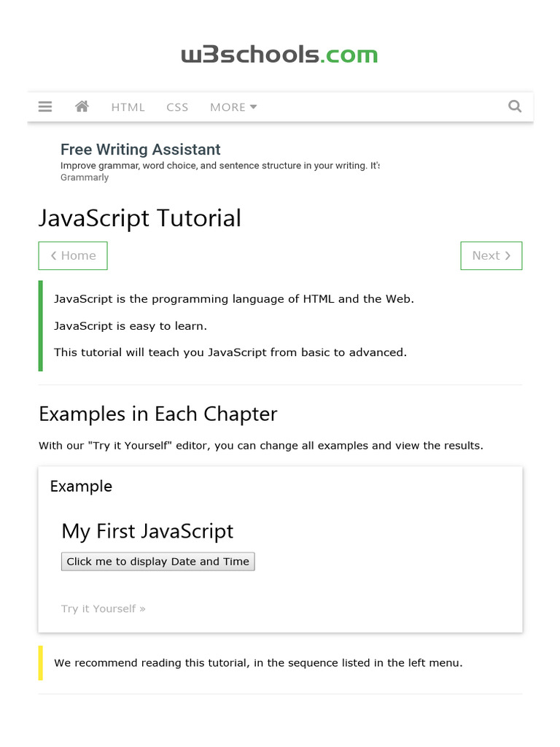Go to the home page icon
Image resolution: width=560 pixels, height=747 pixels.
pyautogui.click(x=82, y=107)
